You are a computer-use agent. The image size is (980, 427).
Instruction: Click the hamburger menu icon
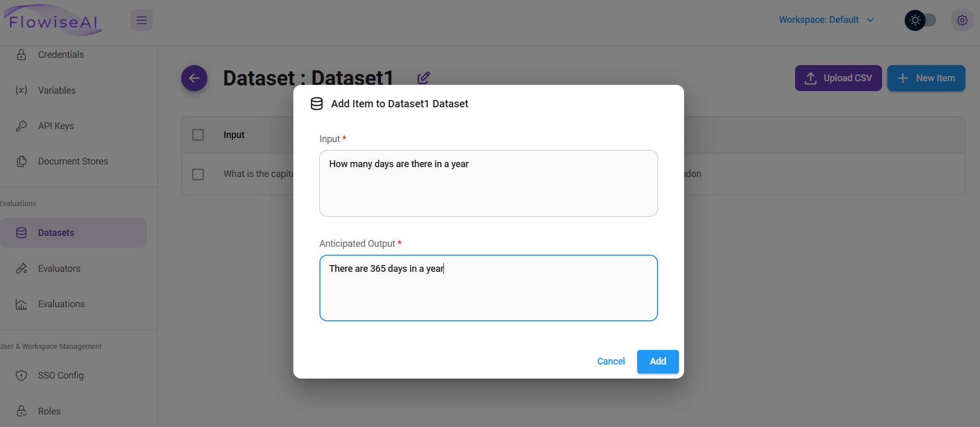pos(141,20)
